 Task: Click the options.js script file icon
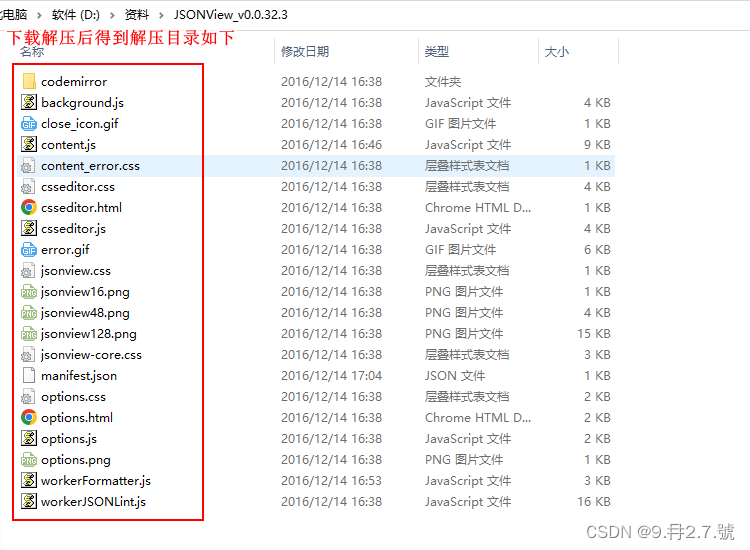coord(29,439)
